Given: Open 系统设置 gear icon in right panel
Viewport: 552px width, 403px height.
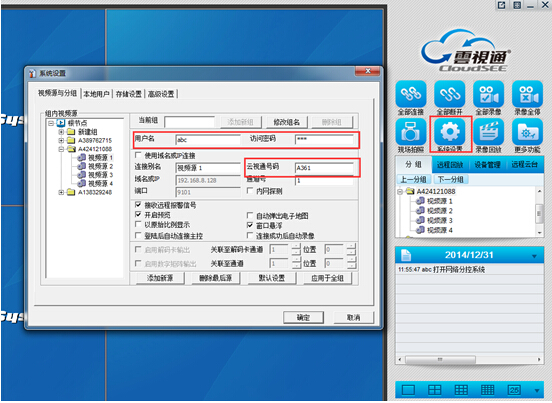Looking at the screenshot, I should (x=450, y=132).
